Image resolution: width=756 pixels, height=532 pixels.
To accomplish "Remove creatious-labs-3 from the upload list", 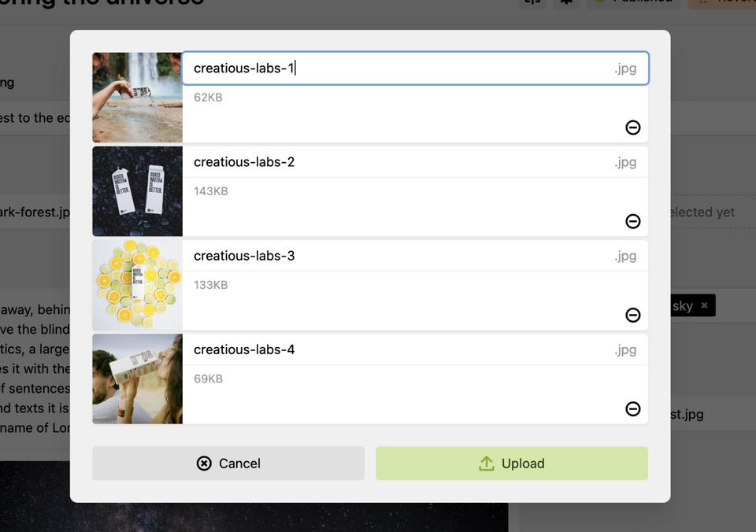I will (x=632, y=315).
